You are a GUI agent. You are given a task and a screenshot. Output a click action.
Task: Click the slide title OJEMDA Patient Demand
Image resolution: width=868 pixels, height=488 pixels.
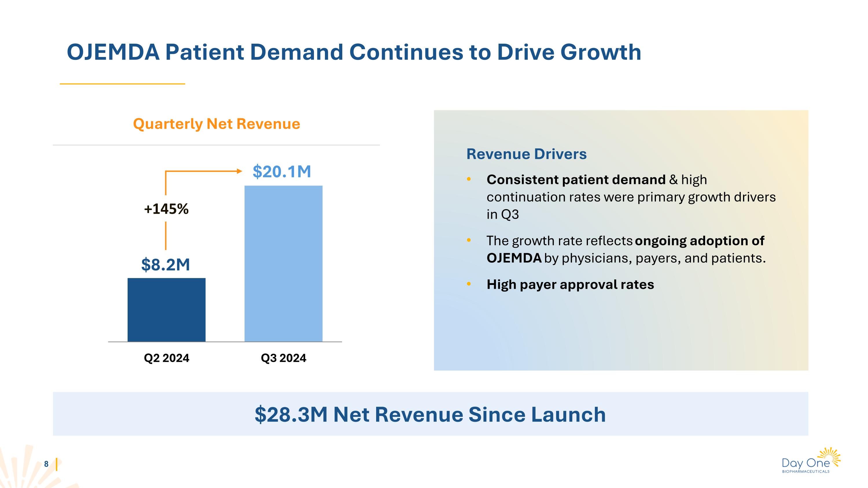(354, 52)
